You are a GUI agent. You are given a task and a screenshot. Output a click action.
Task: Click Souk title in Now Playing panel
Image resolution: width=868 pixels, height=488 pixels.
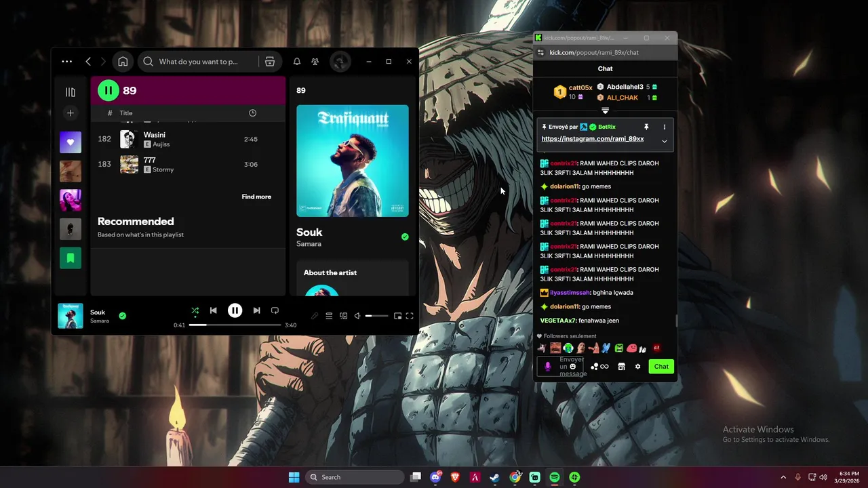pos(309,232)
